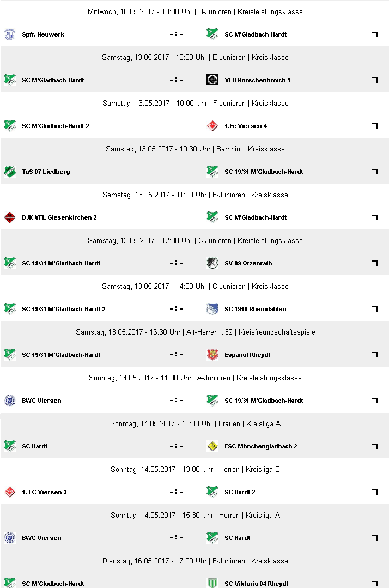Click the DJK VFL Giesenkirchen 2 logo

tap(9, 217)
